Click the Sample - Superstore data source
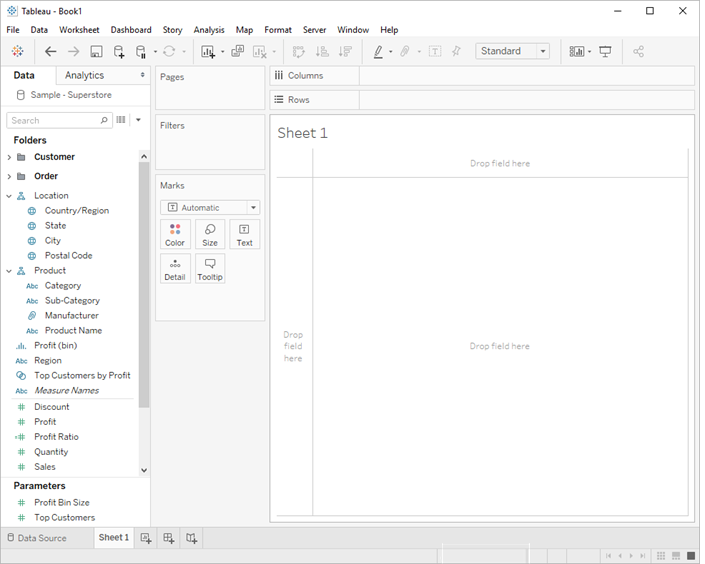 [71, 95]
